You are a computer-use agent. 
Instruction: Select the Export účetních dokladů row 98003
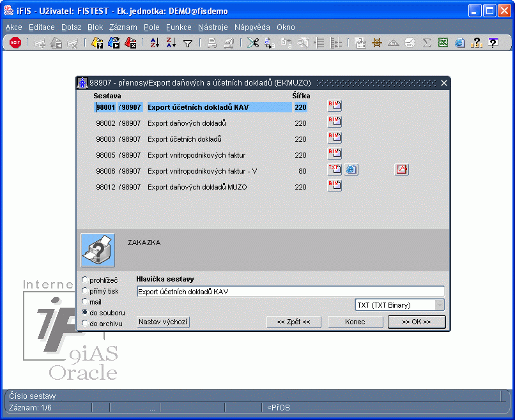(x=201, y=139)
